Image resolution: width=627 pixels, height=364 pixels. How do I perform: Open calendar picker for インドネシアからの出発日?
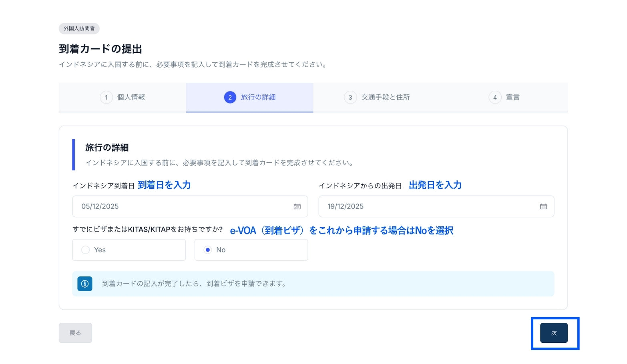[x=543, y=206]
